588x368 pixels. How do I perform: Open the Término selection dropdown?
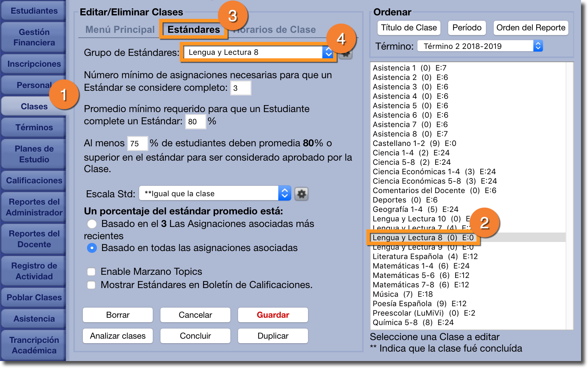tap(480, 46)
